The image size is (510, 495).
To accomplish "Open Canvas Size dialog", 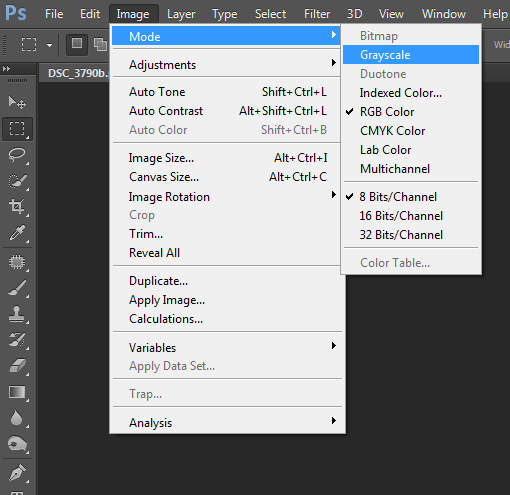I will pyautogui.click(x=226, y=177).
